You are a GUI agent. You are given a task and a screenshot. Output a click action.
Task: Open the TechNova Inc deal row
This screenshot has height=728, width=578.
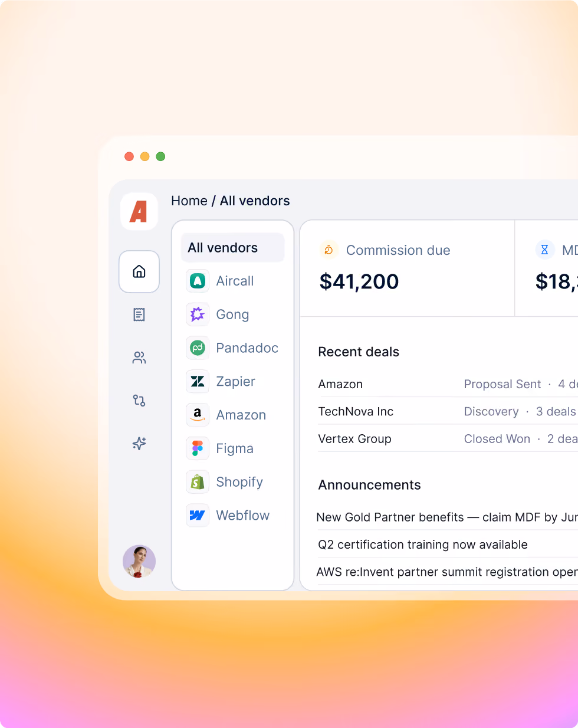(x=356, y=411)
